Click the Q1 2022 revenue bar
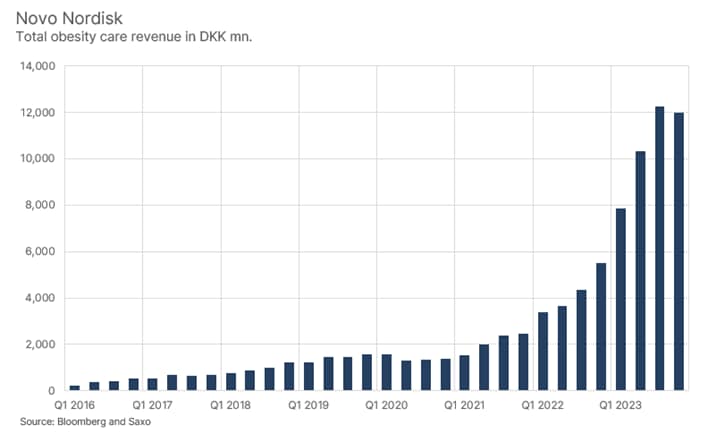This screenshot has height=442, width=708. [543, 351]
